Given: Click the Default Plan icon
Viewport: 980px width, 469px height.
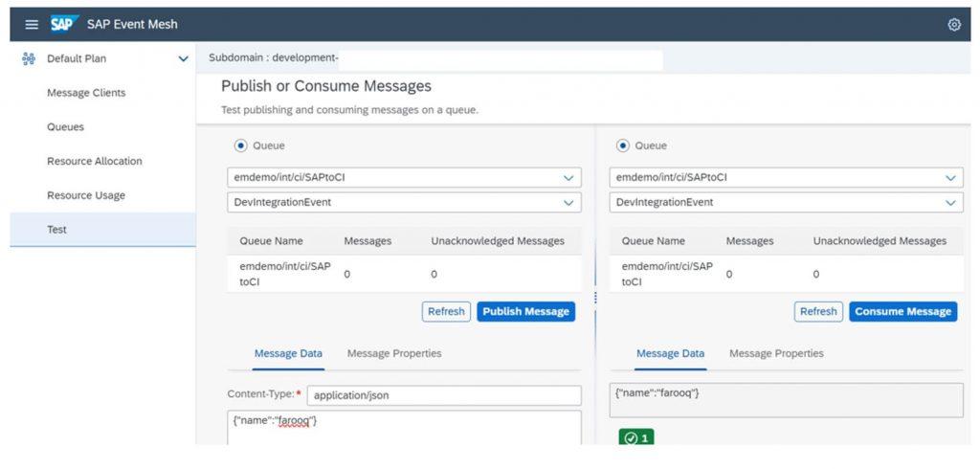Looking at the screenshot, I should 28,58.
